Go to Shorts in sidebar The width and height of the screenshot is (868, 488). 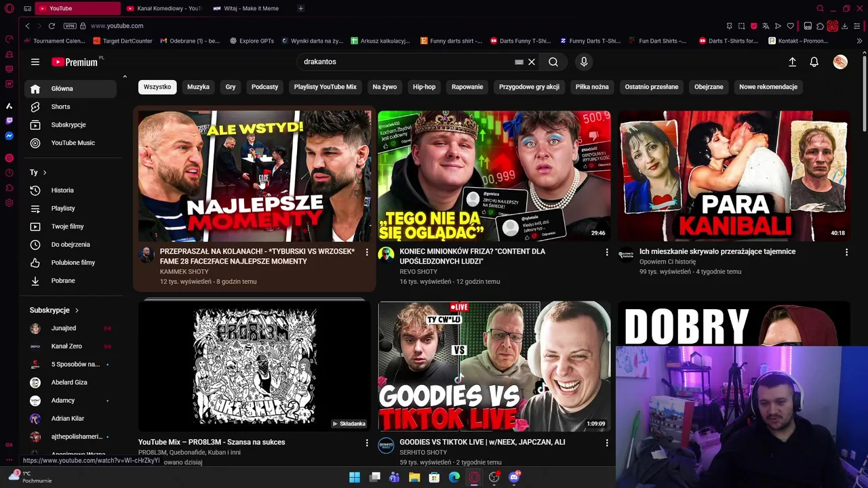tap(71, 106)
